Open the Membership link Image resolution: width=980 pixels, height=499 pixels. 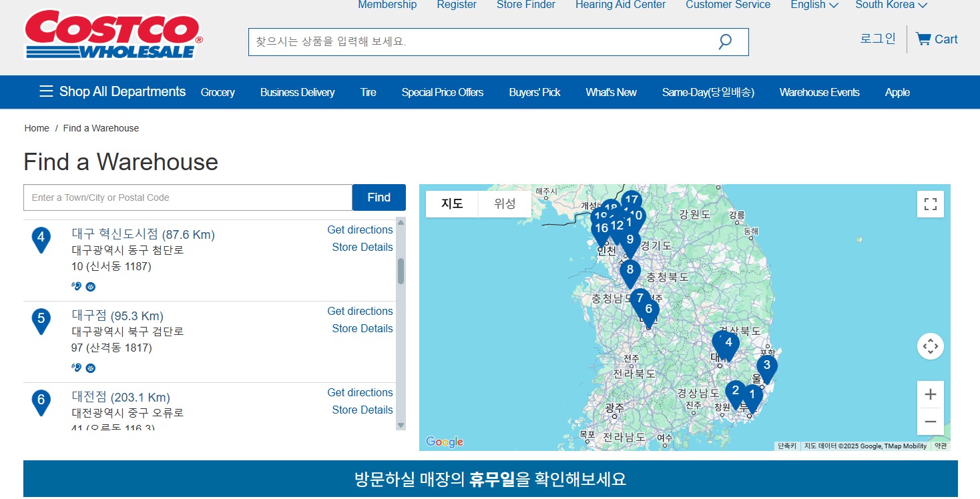coord(387,5)
